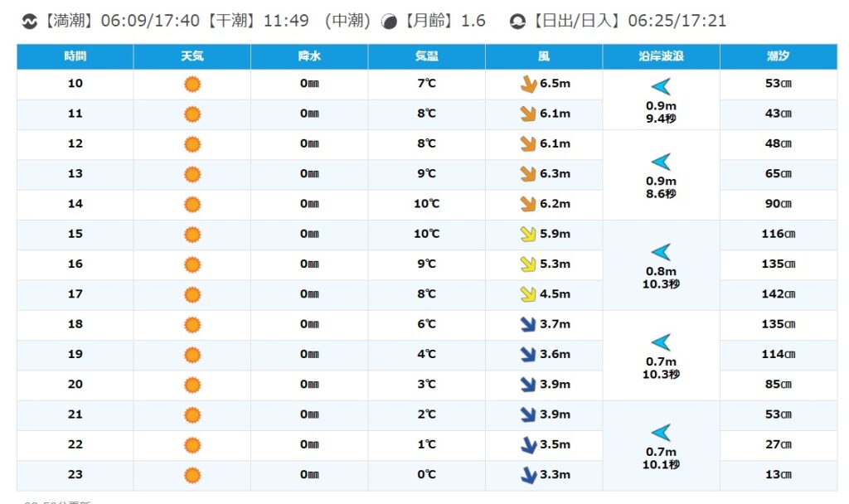Click the 天気 column header
Image resolution: width=849 pixels, height=504 pixels.
tap(192, 57)
